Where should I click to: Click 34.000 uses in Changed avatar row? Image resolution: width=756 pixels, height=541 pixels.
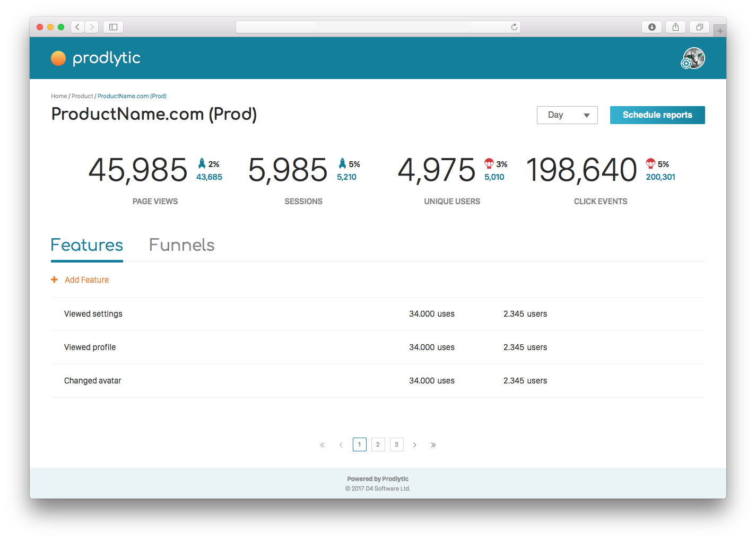coord(432,381)
